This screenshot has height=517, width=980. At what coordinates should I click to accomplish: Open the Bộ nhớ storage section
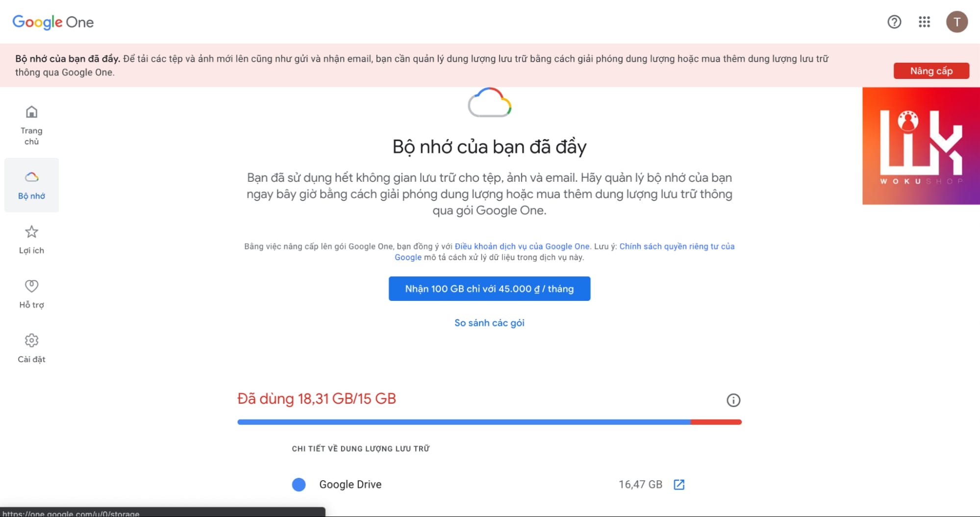[x=31, y=185]
